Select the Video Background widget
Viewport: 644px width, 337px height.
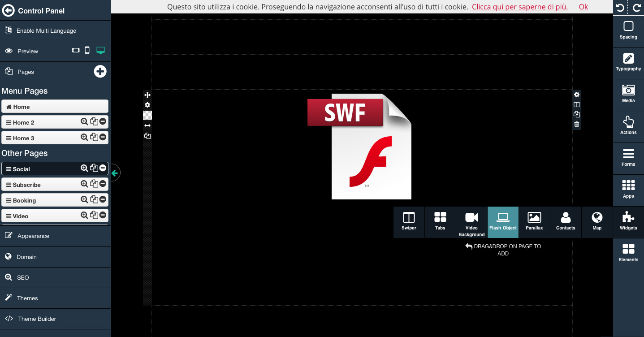coord(471,222)
